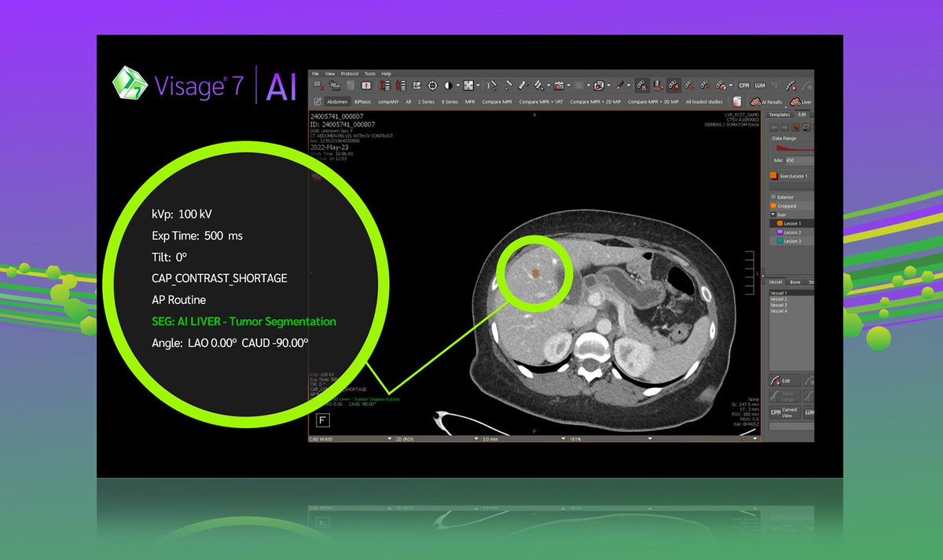Viewport: 943px width, 560px height.
Task: Open the View menu
Action: coord(329,74)
